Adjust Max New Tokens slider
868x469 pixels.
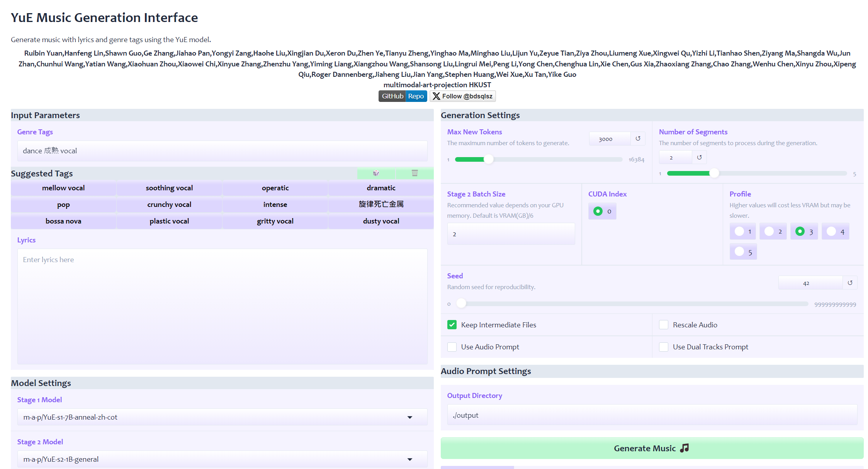(x=489, y=159)
